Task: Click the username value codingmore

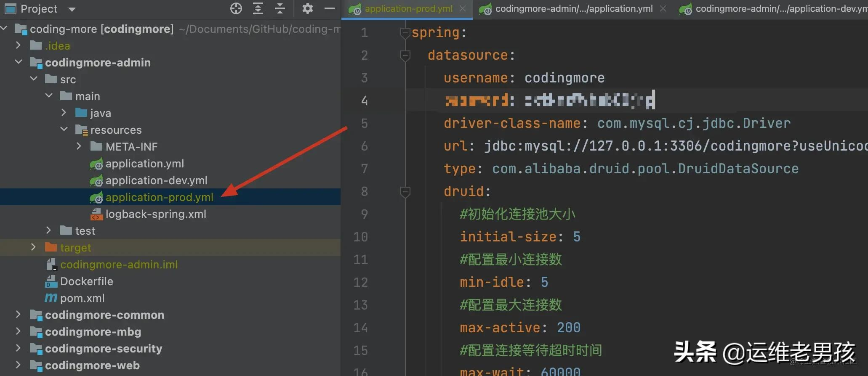Action: pos(564,78)
